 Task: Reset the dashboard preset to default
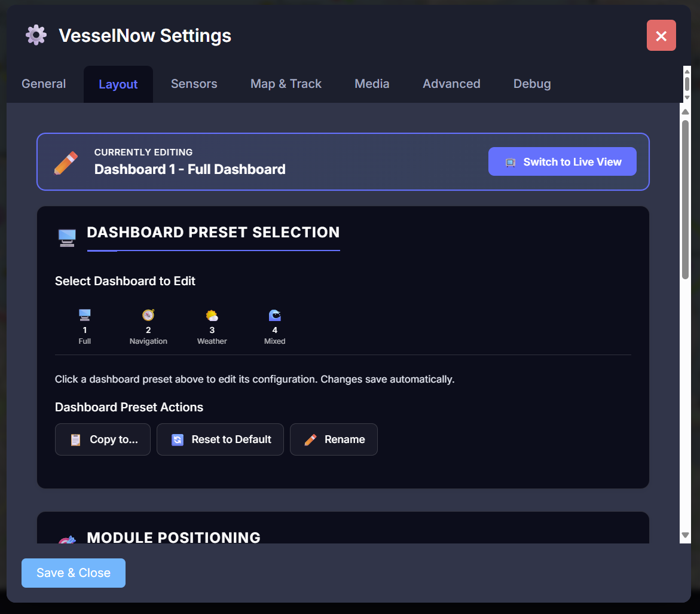click(220, 439)
